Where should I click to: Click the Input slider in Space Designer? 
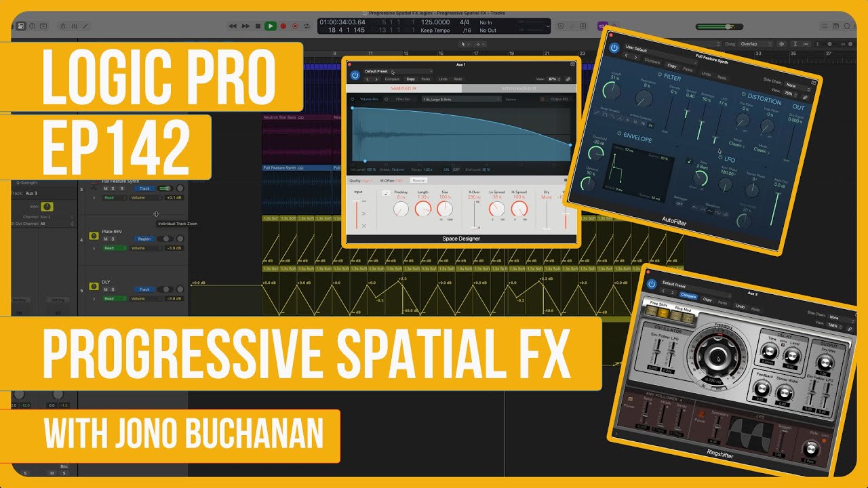(358, 213)
